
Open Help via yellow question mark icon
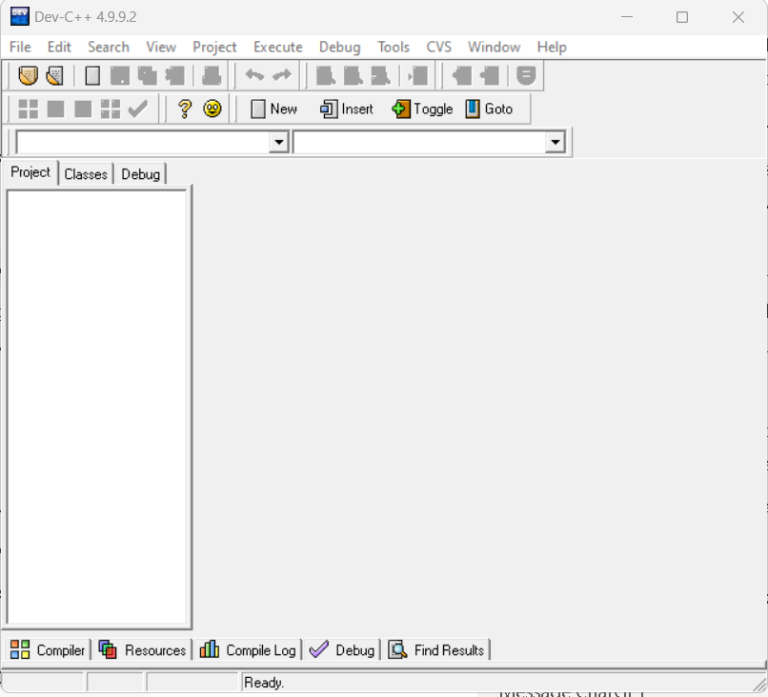click(185, 109)
